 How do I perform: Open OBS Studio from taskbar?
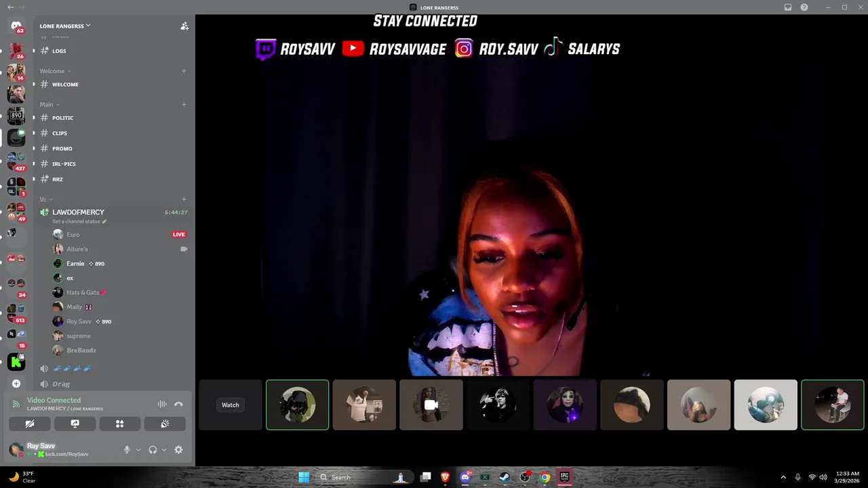524,477
